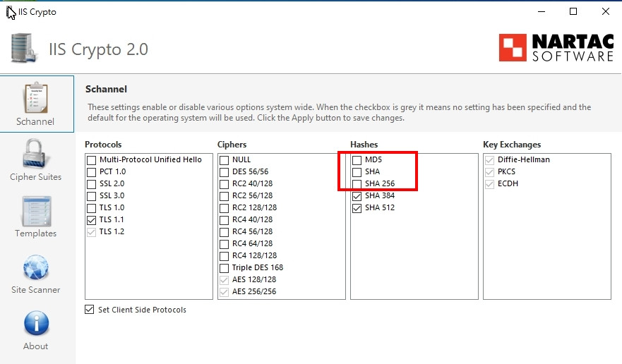Open the Cipher Suites padlock icon
Viewport: 622px width, 364px height.
pyautogui.click(x=36, y=154)
